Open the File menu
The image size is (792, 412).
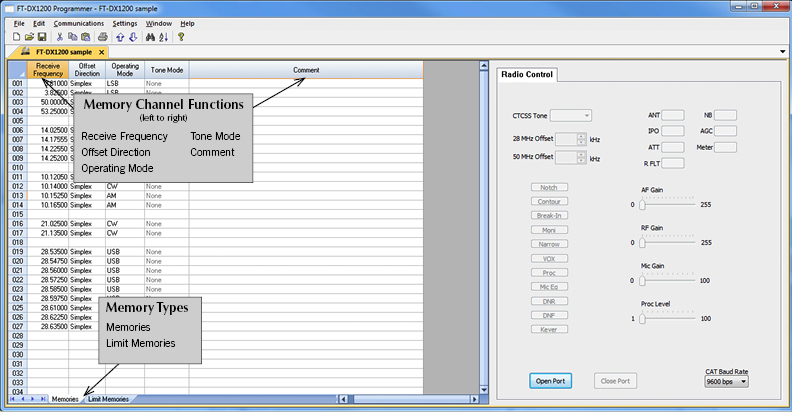[19, 23]
